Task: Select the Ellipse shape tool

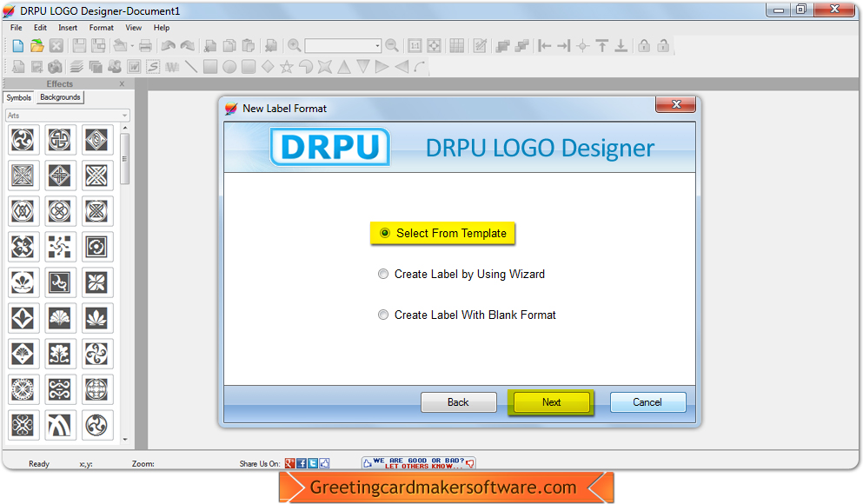Action: point(229,67)
